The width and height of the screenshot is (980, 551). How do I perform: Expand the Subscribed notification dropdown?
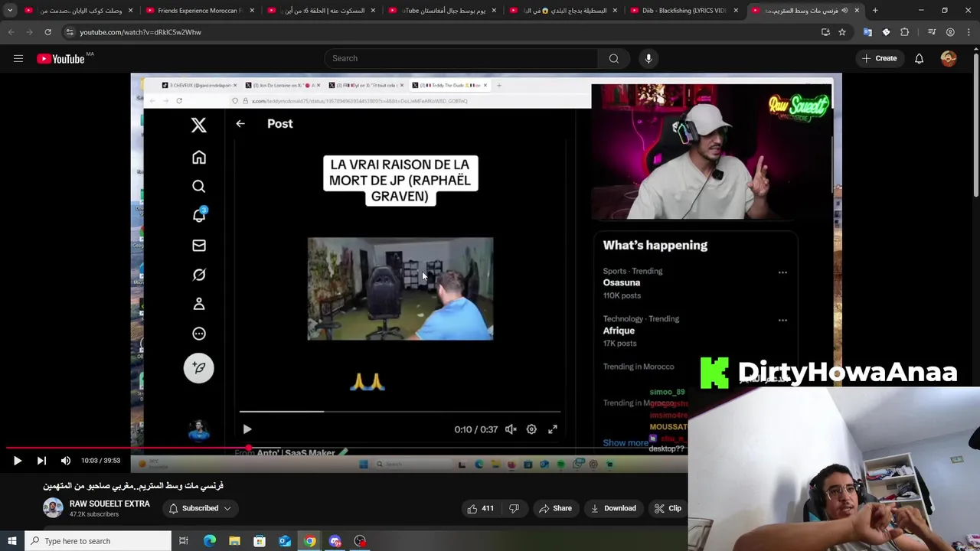[201, 508]
